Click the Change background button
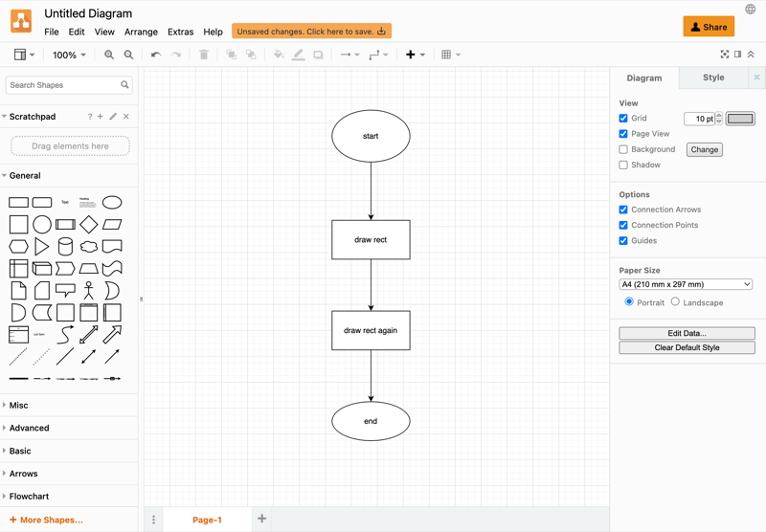This screenshot has height=532, width=766. tap(704, 150)
